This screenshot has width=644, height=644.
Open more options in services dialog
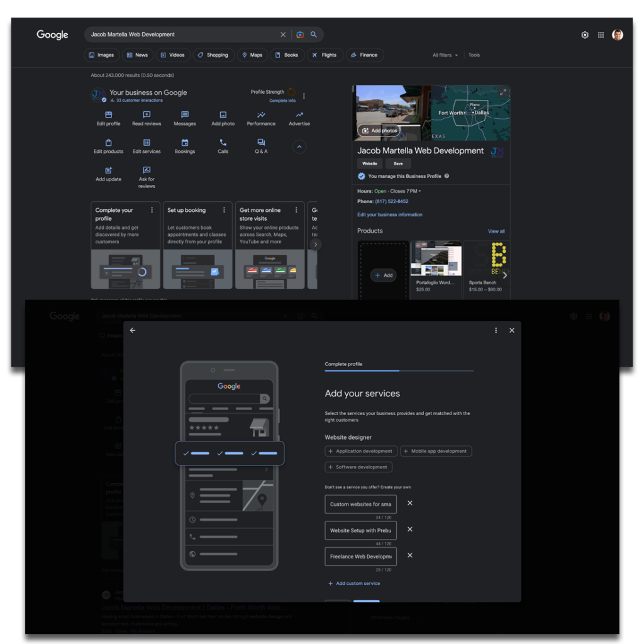click(x=496, y=330)
